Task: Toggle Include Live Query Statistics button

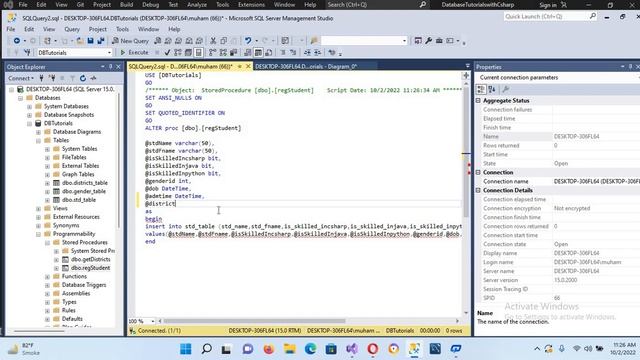Action: (223, 53)
